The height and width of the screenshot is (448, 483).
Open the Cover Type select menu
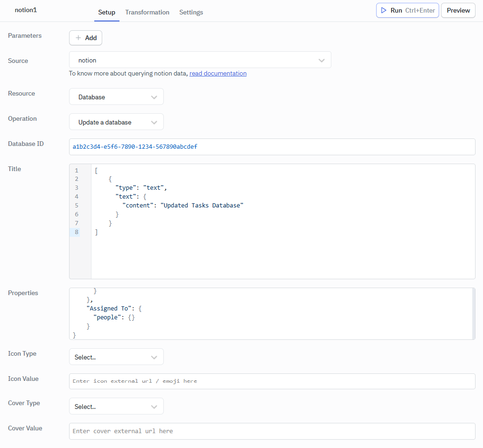tap(116, 406)
